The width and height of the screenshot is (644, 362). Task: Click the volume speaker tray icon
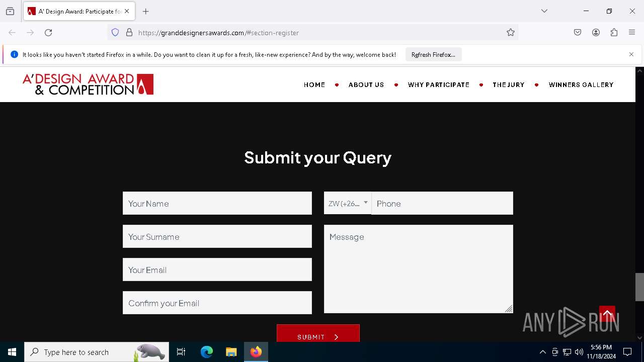(x=579, y=352)
